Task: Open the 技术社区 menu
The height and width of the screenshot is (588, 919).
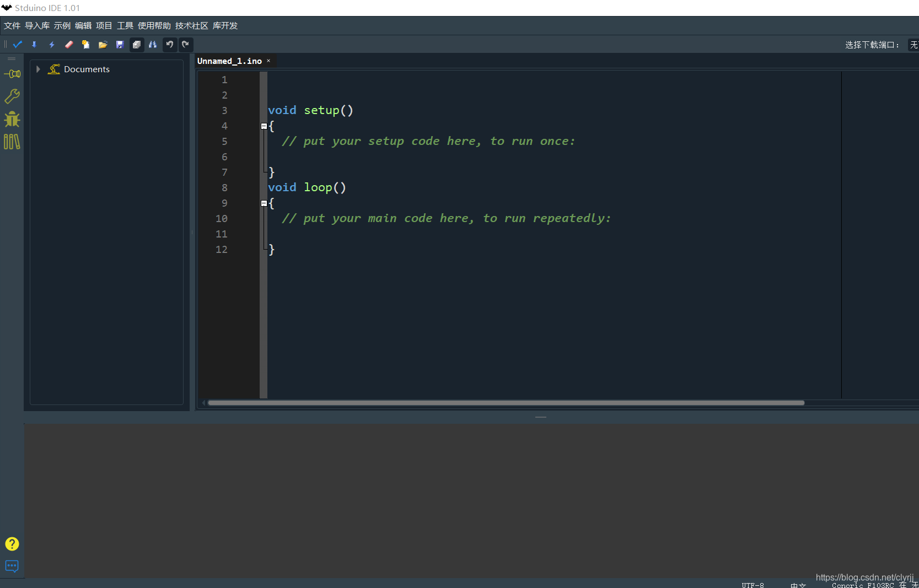Action: (192, 26)
